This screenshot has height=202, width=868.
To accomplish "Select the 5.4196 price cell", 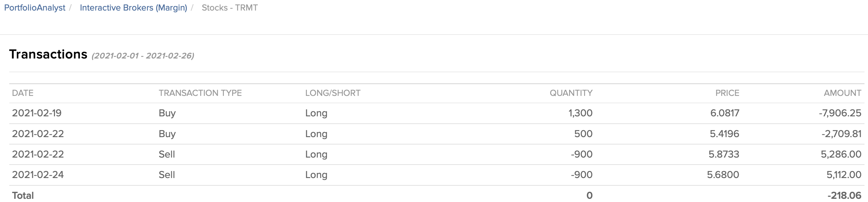I will 725,134.
